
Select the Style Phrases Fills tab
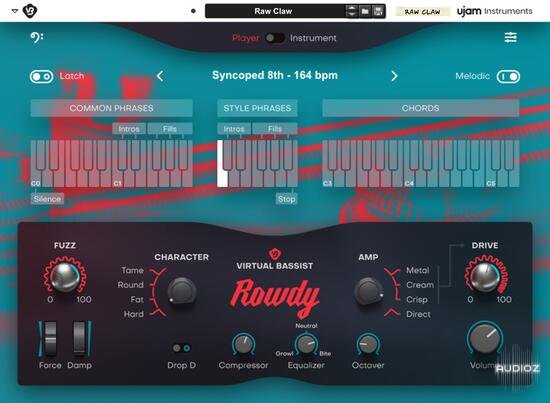pyautogui.click(x=275, y=129)
